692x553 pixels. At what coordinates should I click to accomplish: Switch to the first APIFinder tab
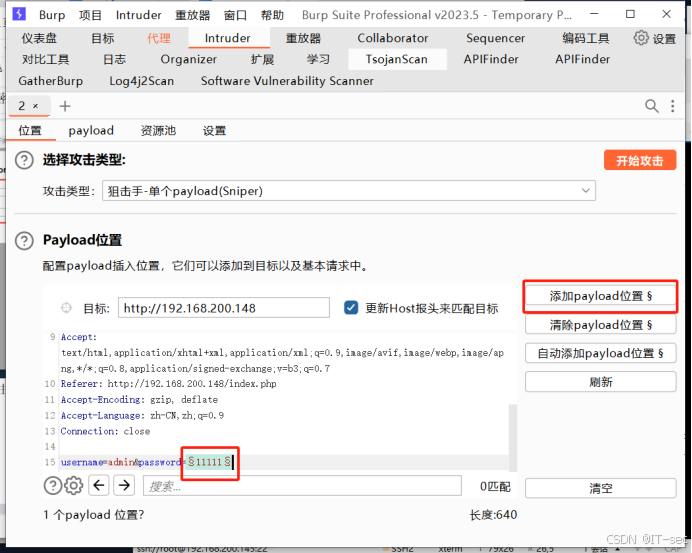point(491,59)
